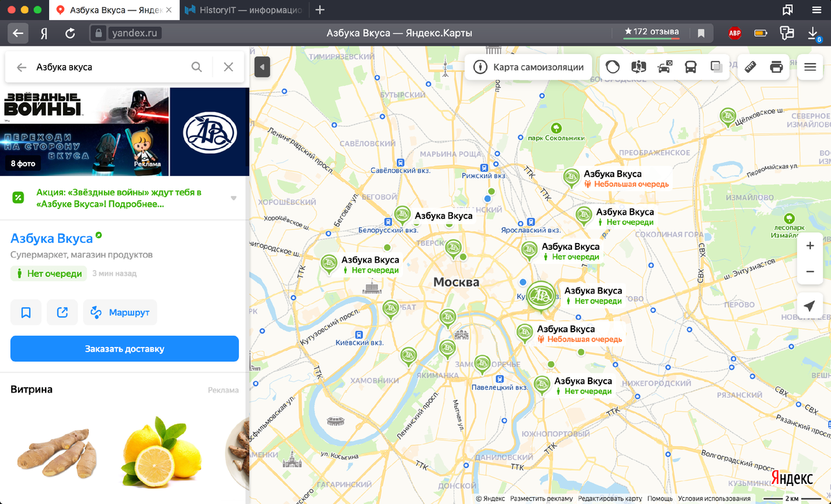This screenshot has width=831, height=504.
Task: Open the browser sync devices icon
Action: (x=787, y=33)
